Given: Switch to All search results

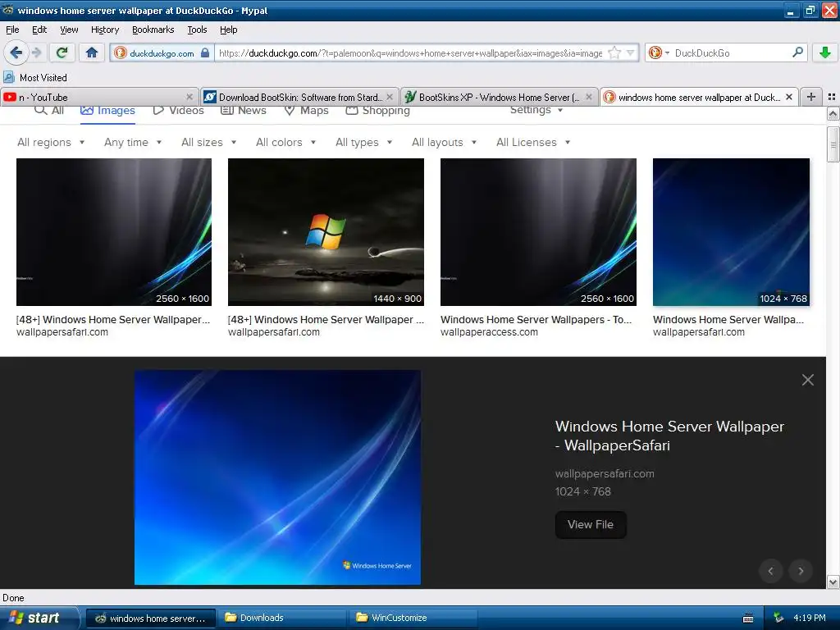Looking at the screenshot, I should tap(49, 111).
